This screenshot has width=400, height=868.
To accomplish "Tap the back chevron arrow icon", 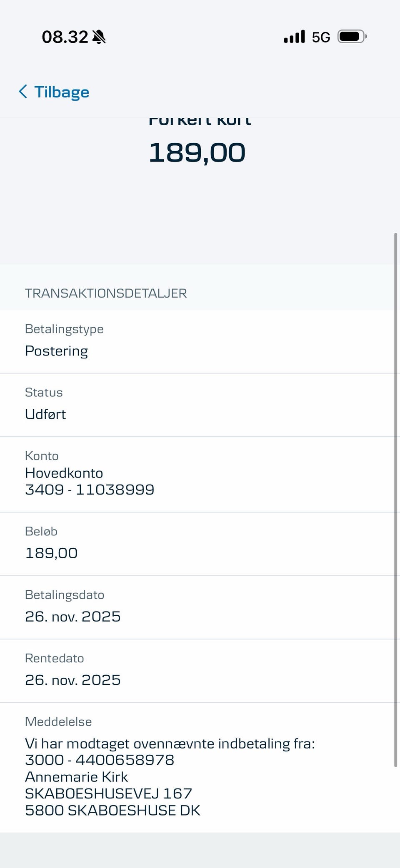I will point(23,92).
